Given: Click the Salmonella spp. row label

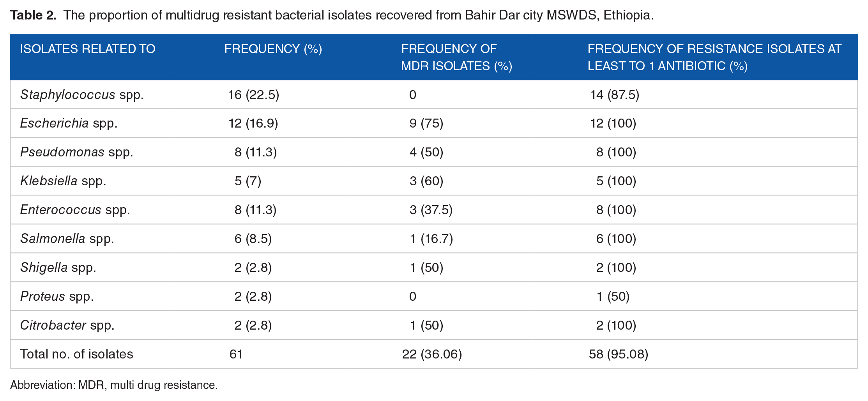Looking at the screenshot, I should pos(67,238).
